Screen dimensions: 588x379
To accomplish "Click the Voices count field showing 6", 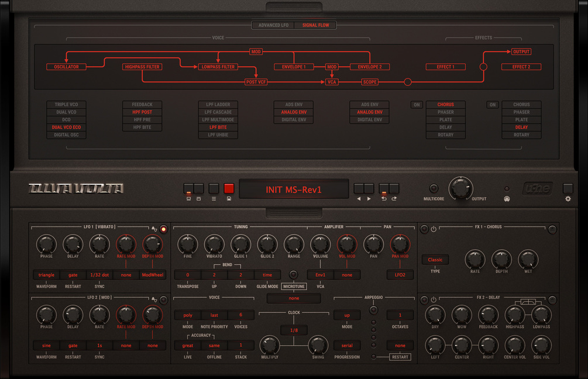I will 240,315.
